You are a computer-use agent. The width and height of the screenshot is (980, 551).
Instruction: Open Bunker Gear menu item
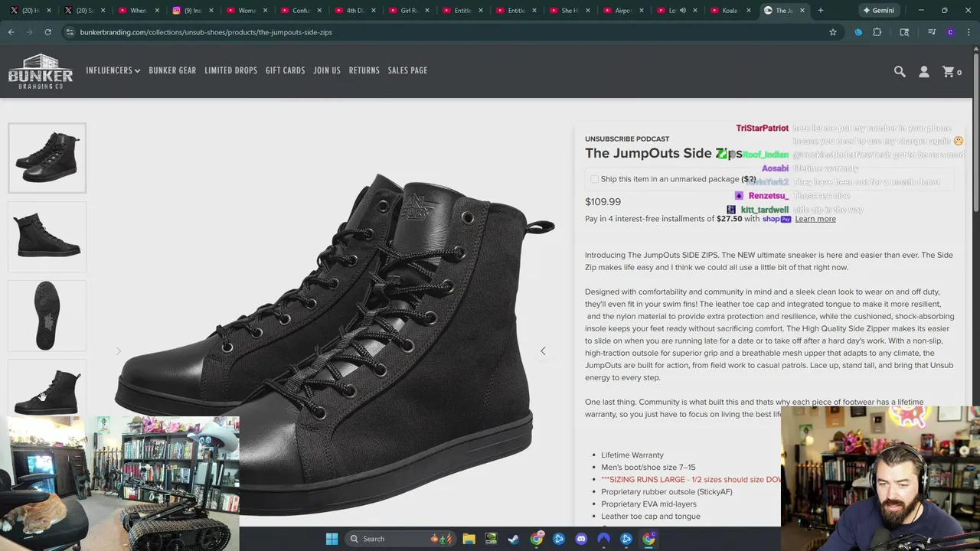[172, 70]
